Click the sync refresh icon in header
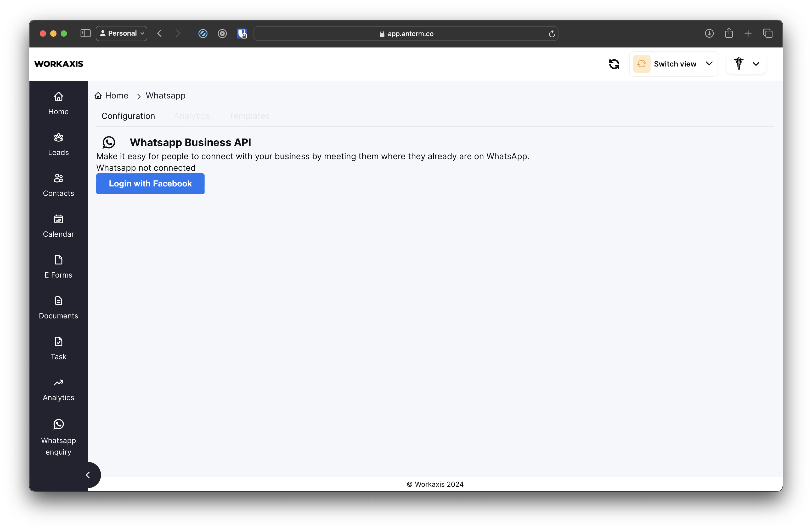Viewport: 812px width, 530px height. pyautogui.click(x=614, y=64)
